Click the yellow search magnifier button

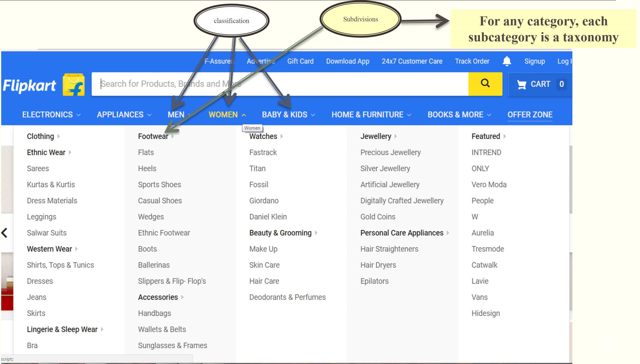[x=485, y=84]
